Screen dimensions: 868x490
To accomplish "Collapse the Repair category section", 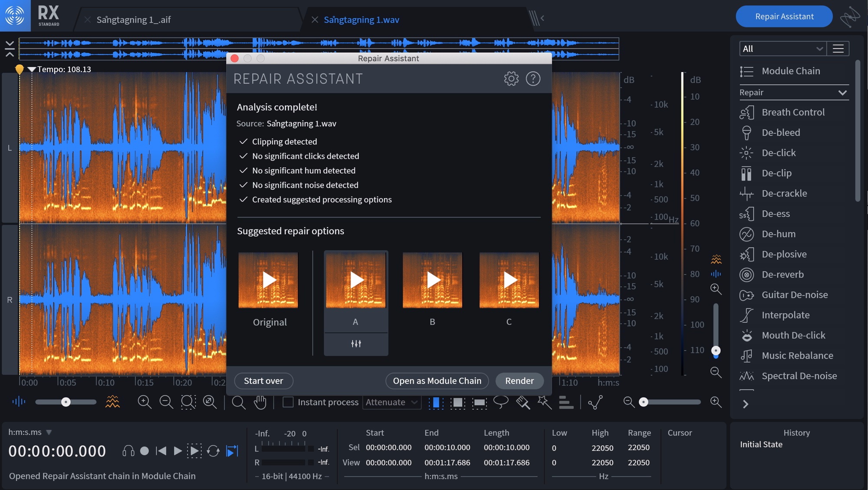I will pos(842,93).
